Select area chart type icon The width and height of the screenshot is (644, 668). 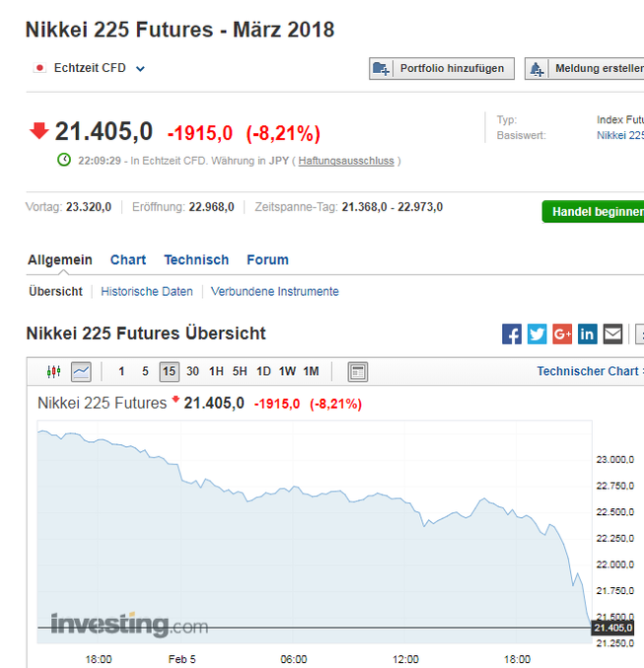[81, 372]
